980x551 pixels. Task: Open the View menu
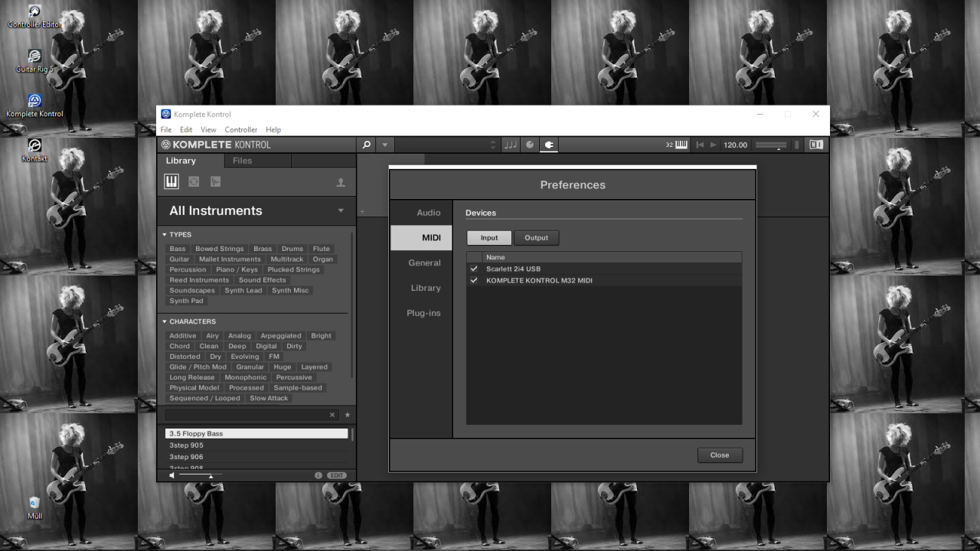point(208,129)
